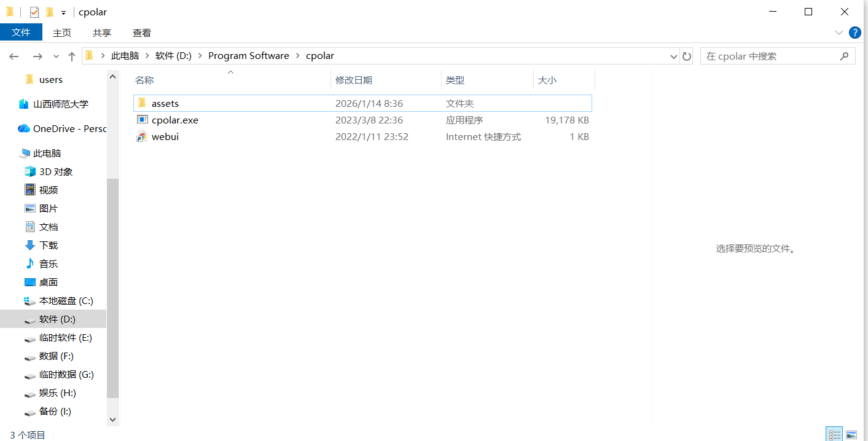
Task: Open the assets folder icon
Action: point(142,103)
